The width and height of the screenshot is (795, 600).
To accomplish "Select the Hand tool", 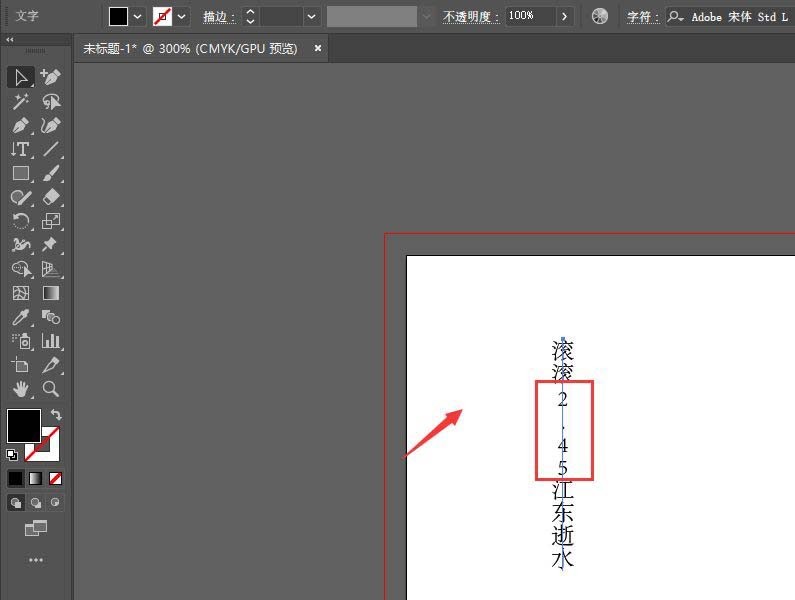I will pos(21,389).
